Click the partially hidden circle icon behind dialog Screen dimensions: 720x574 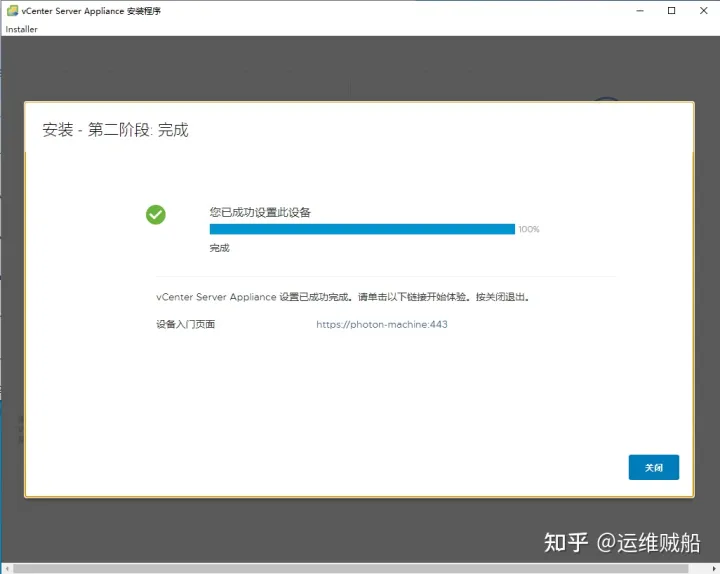coord(606,99)
